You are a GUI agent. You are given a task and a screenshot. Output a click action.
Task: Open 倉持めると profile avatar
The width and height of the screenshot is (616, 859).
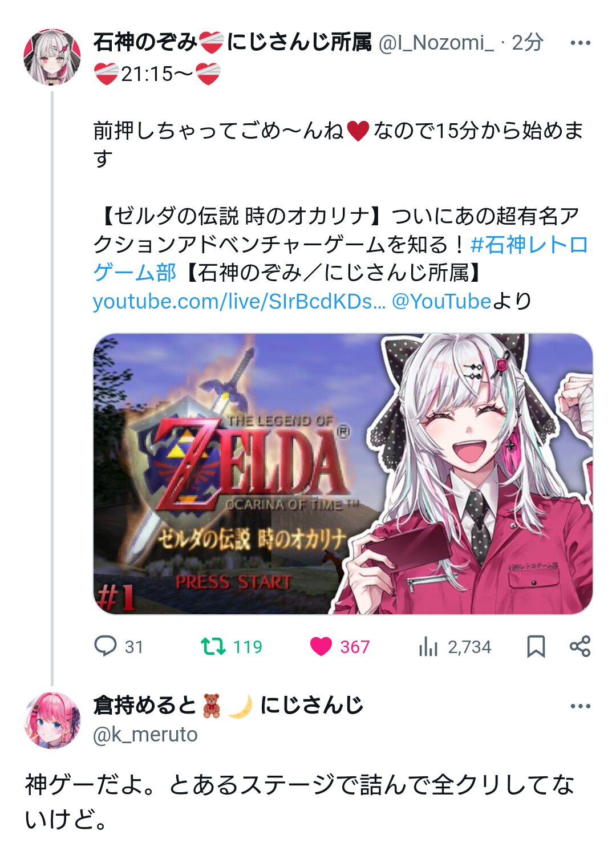[52, 720]
